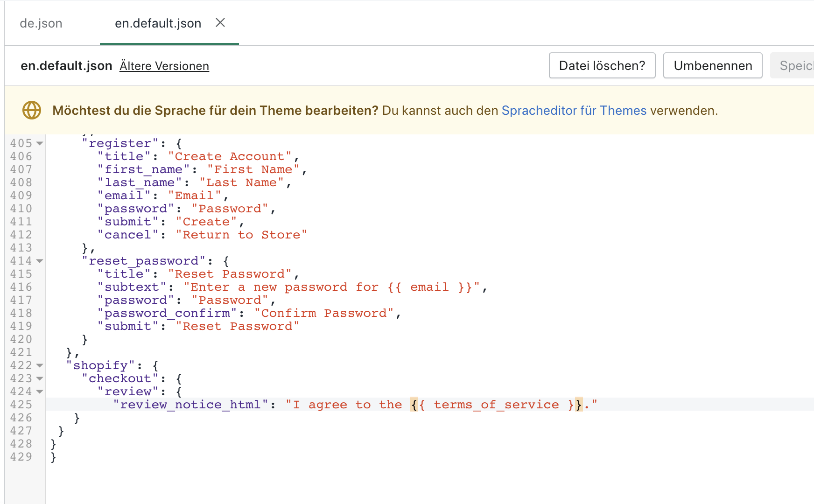Screen dimensions: 814x504
Task: Switch to the de.json tab
Action: point(41,23)
